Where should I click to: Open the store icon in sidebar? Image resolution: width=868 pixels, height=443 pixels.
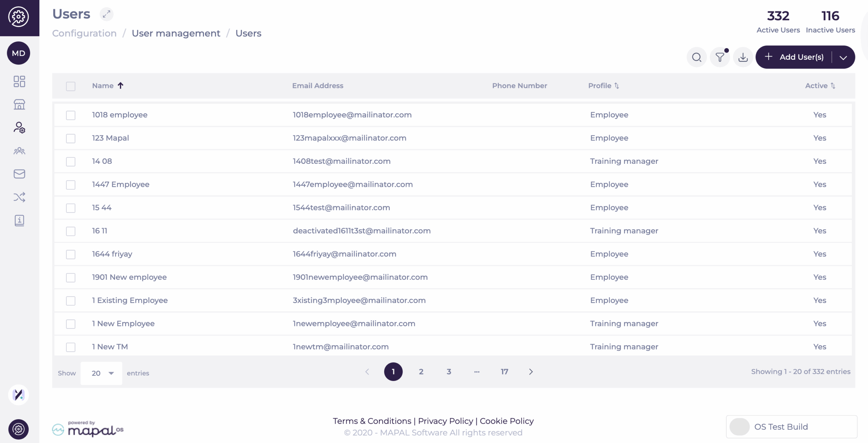pyautogui.click(x=19, y=104)
